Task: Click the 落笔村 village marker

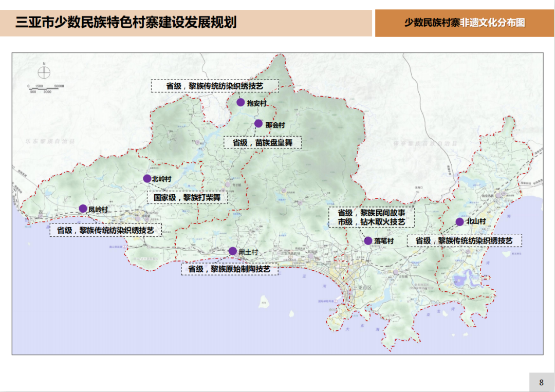Action: [368, 240]
